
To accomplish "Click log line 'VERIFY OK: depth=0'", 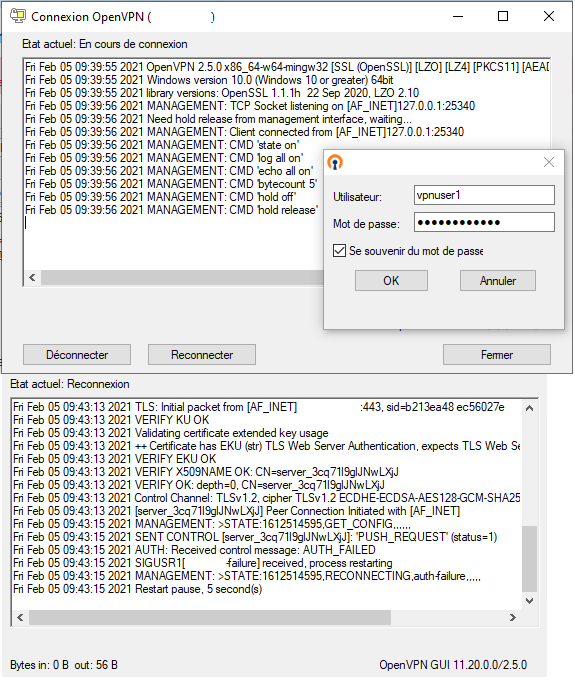I will coord(199,486).
